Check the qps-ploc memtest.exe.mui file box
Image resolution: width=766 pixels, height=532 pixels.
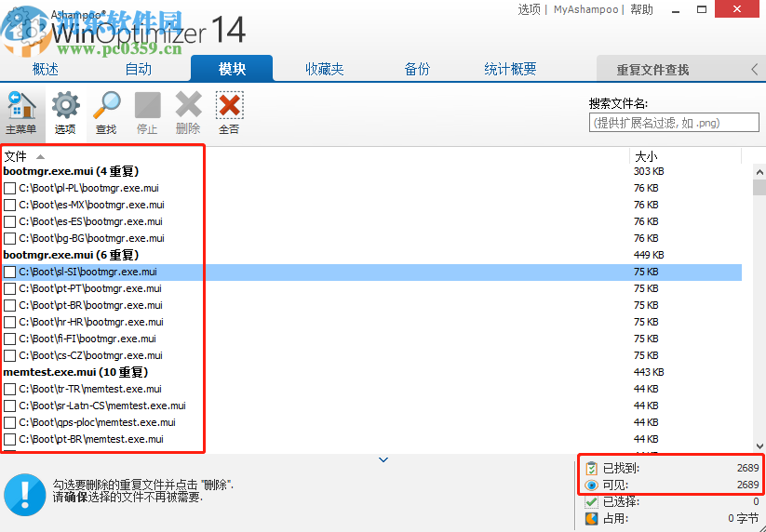coord(9,422)
